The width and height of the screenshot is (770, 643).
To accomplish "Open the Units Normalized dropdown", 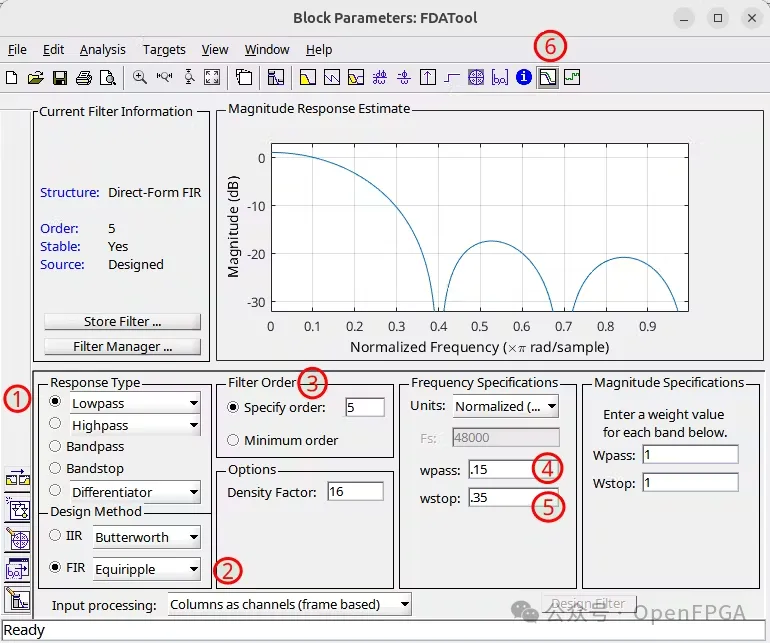I will pos(505,406).
